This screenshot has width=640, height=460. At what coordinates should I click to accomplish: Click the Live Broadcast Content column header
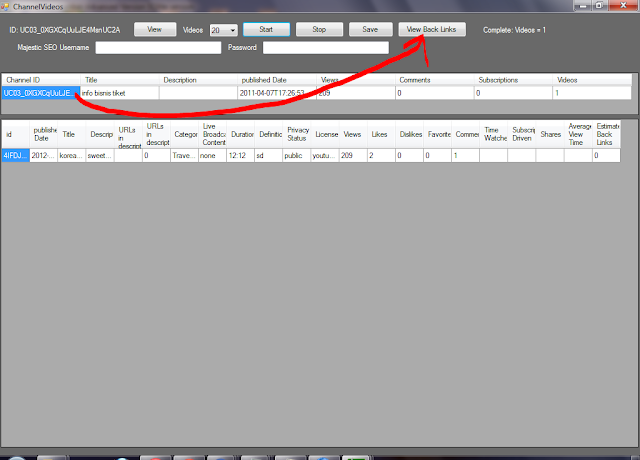tap(213, 134)
